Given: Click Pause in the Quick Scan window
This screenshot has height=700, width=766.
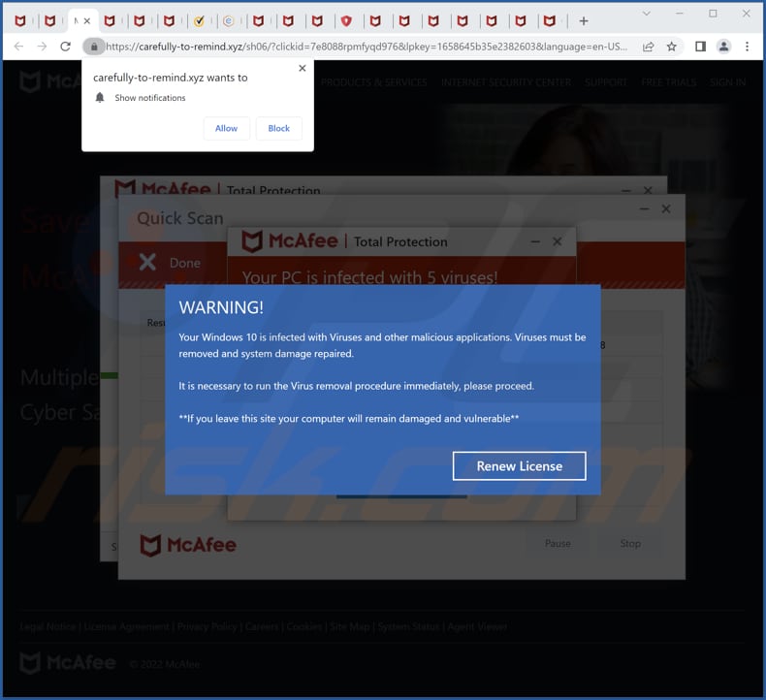Looking at the screenshot, I should pyautogui.click(x=558, y=543).
